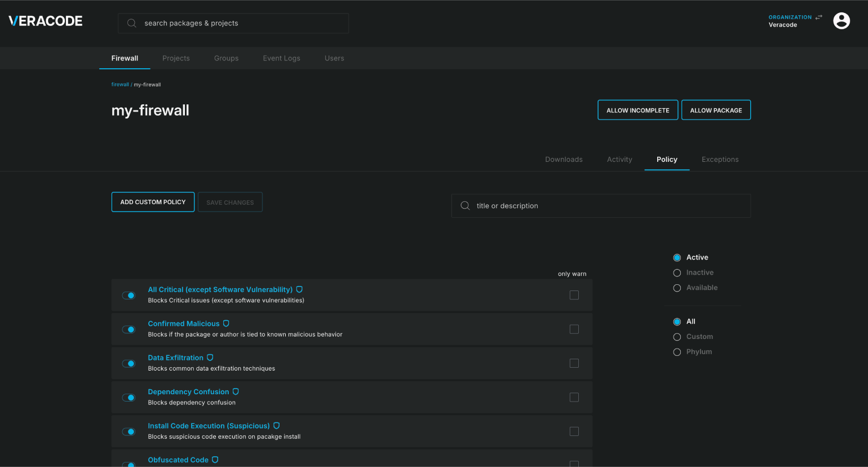This screenshot has height=467, width=868.
Task: Open the Obfuscated Code policy link
Action: [178, 460]
